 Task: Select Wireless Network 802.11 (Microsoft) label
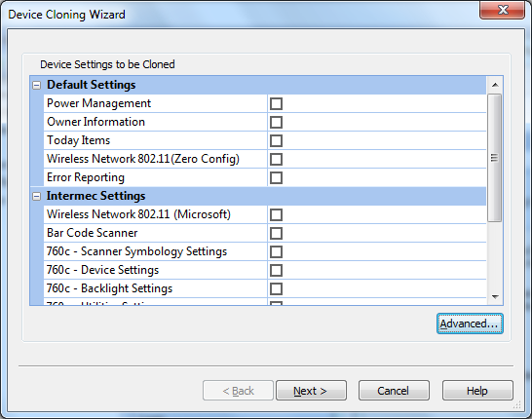pos(138,214)
